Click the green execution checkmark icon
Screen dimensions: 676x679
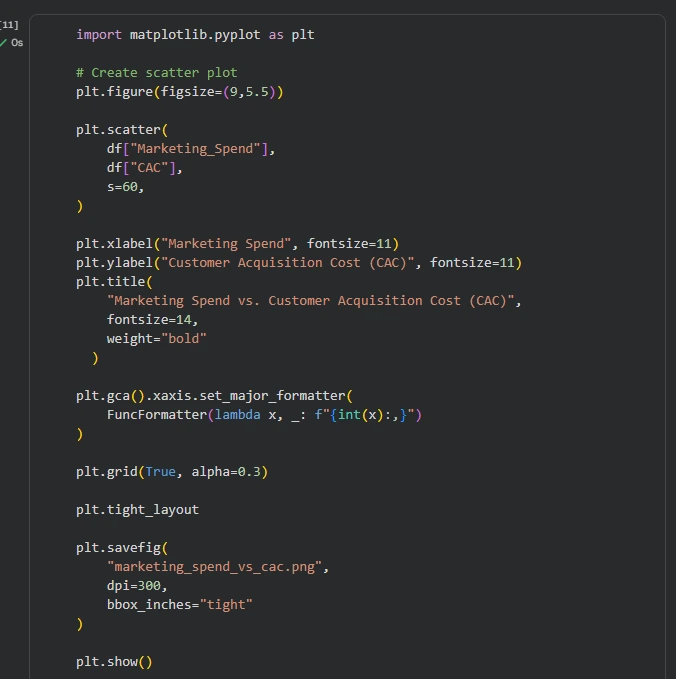click(x=3, y=42)
